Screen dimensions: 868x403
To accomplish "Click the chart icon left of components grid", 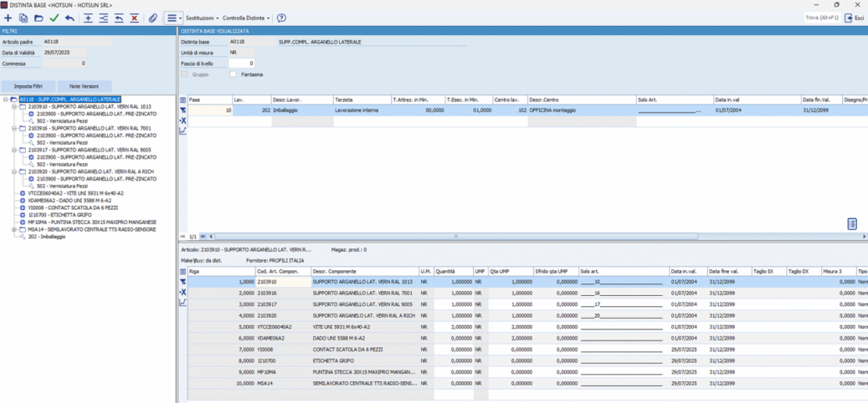I will point(183,303).
